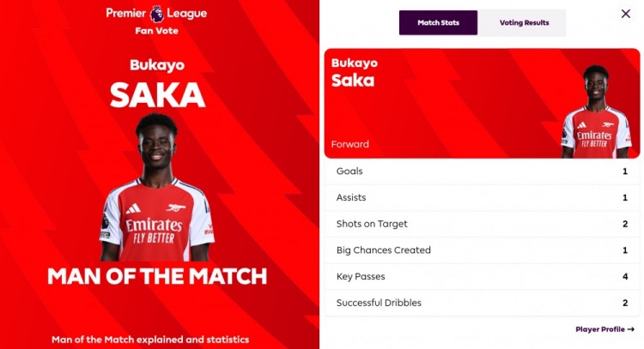
Task: Open Man of the Match explained link
Action: pyautogui.click(x=150, y=340)
